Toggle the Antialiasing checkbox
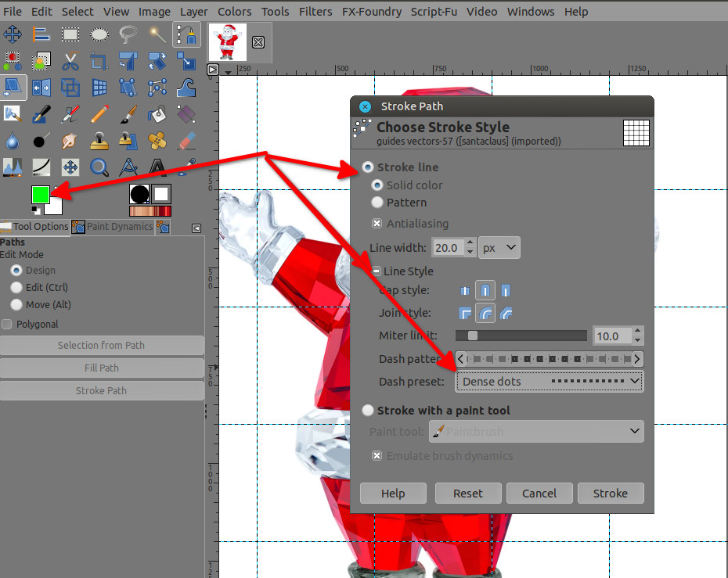The width and height of the screenshot is (728, 578). 377,224
